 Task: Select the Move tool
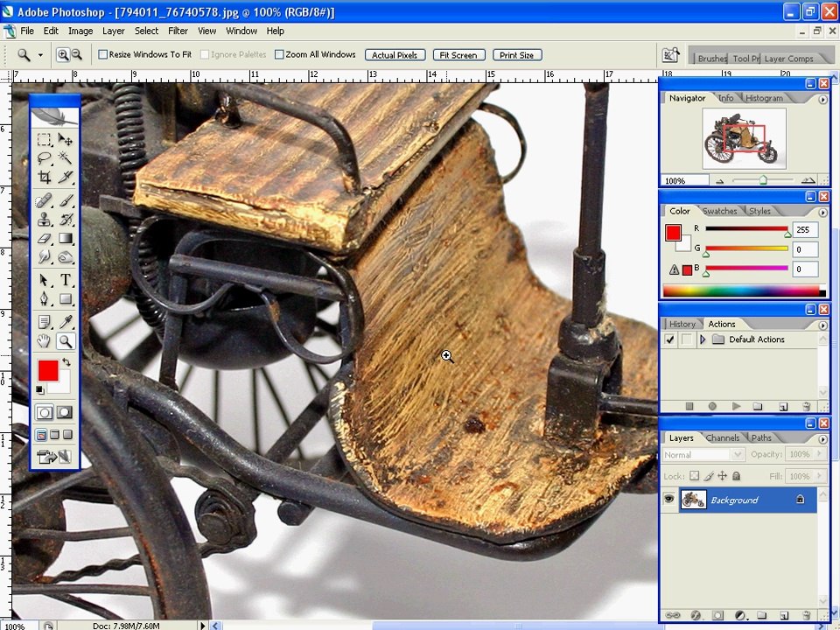66,140
